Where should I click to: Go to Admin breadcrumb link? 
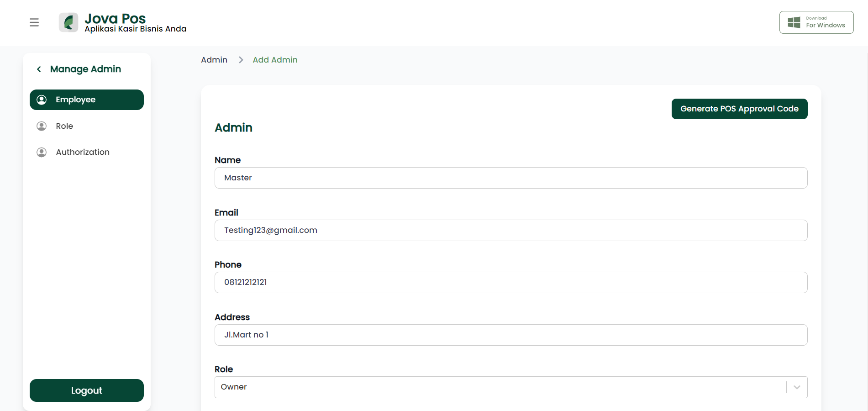tap(214, 60)
